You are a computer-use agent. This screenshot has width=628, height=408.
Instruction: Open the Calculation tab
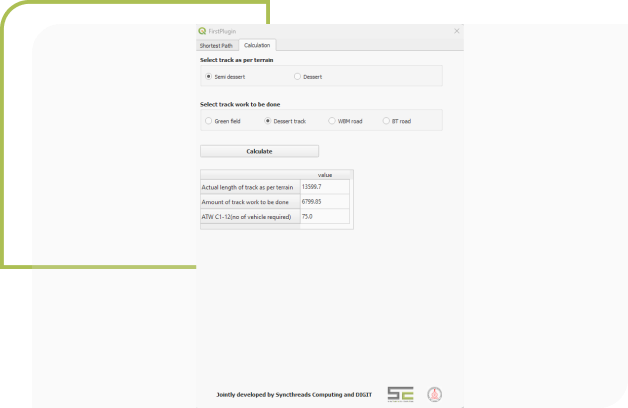click(257, 45)
